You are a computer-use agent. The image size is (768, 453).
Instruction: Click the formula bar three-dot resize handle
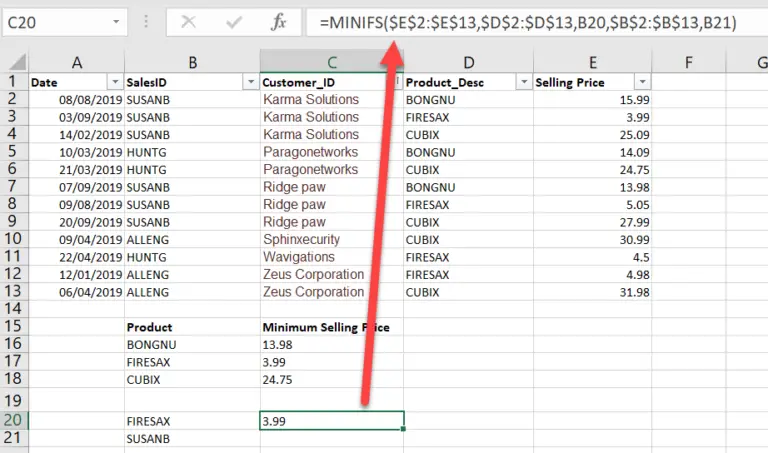[x=146, y=22]
